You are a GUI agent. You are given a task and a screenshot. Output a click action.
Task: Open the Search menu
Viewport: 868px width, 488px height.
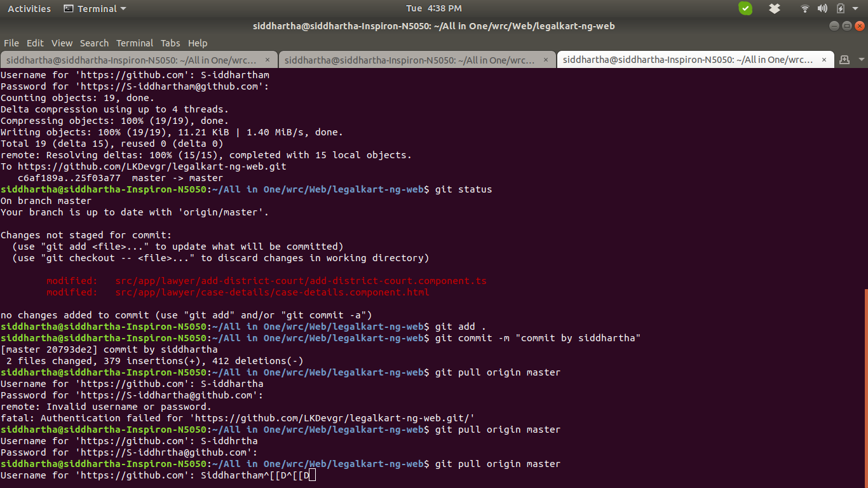[x=94, y=43]
